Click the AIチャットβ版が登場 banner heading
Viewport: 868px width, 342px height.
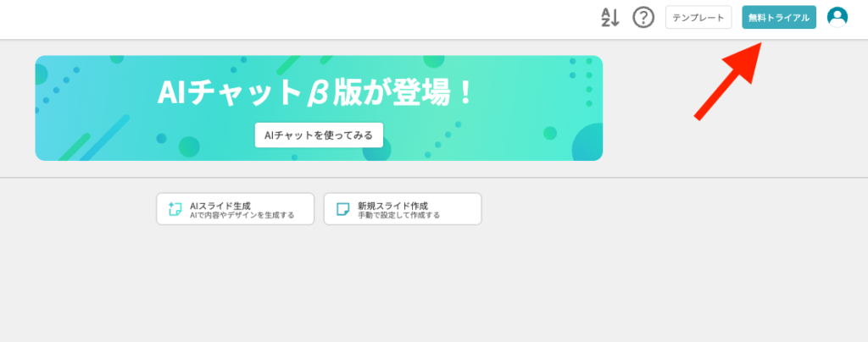[x=315, y=92]
